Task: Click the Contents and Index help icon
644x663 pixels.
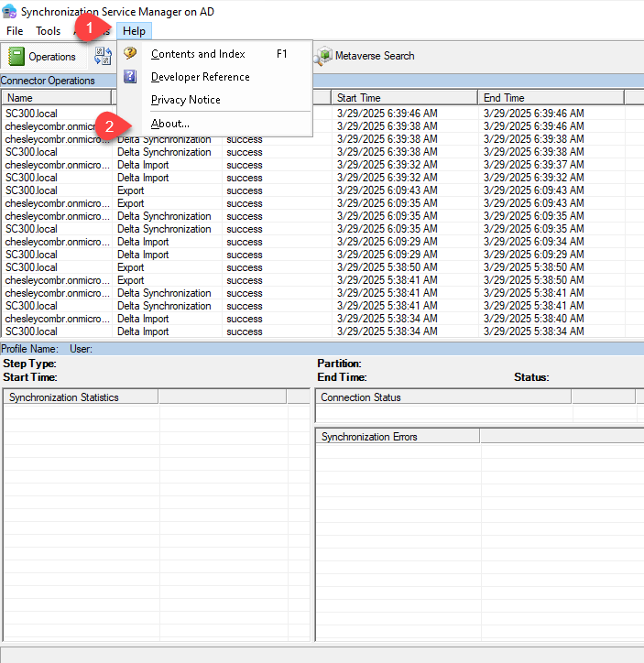Action: (x=131, y=54)
